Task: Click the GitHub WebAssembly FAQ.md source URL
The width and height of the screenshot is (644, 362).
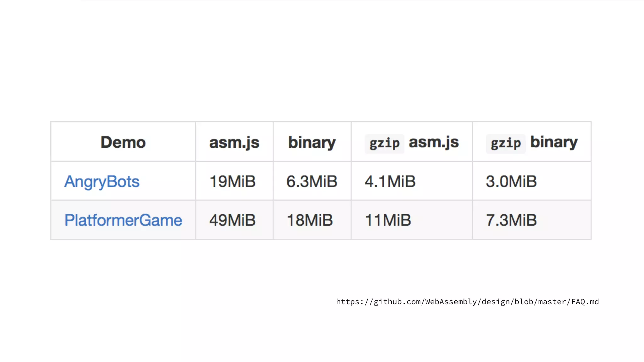Action: point(467,302)
